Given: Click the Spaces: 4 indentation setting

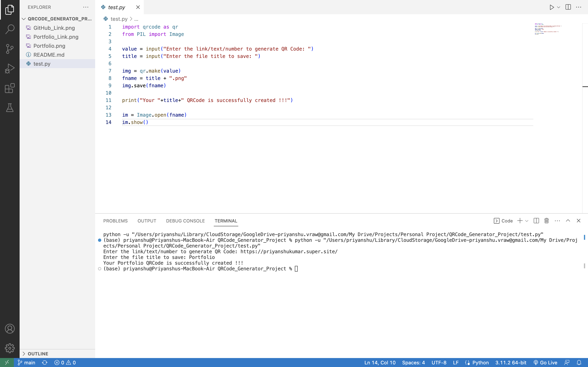Looking at the screenshot, I should tap(413, 362).
